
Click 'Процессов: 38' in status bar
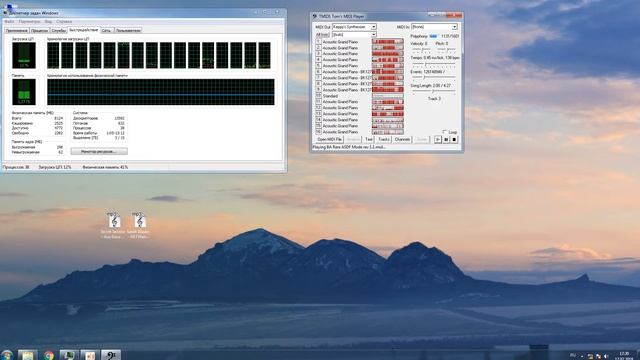tap(16, 167)
